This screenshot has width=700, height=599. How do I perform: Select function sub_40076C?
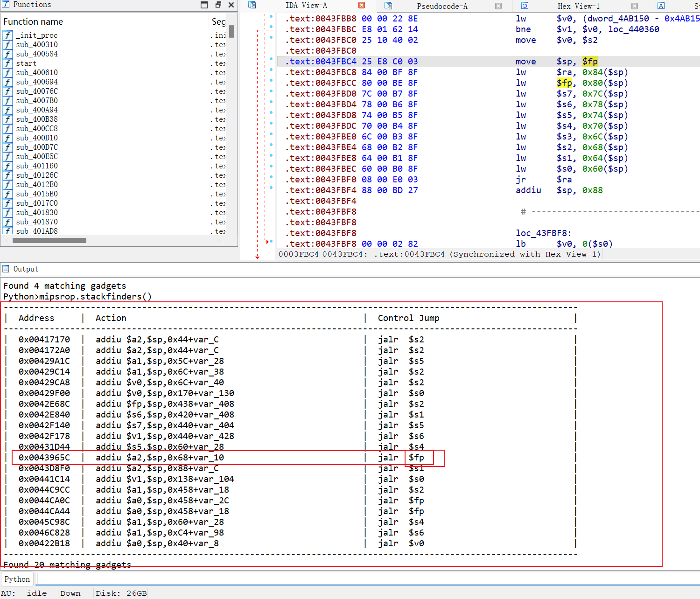point(37,91)
